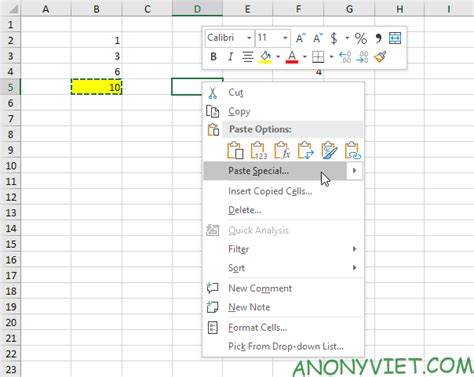Choose Paste Formulas fx option
The height and width of the screenshot is (377, 474).
tap(282, 150)
